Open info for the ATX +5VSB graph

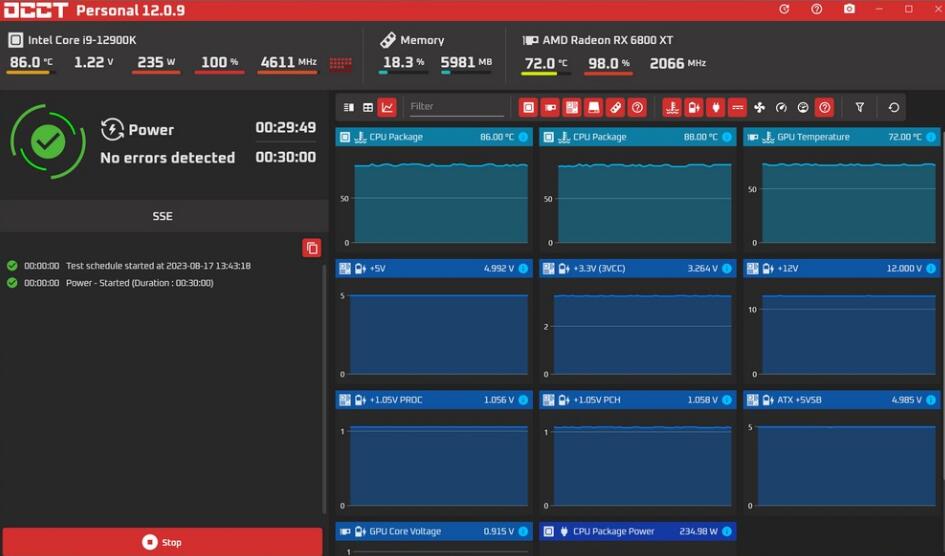coord(931,399)
